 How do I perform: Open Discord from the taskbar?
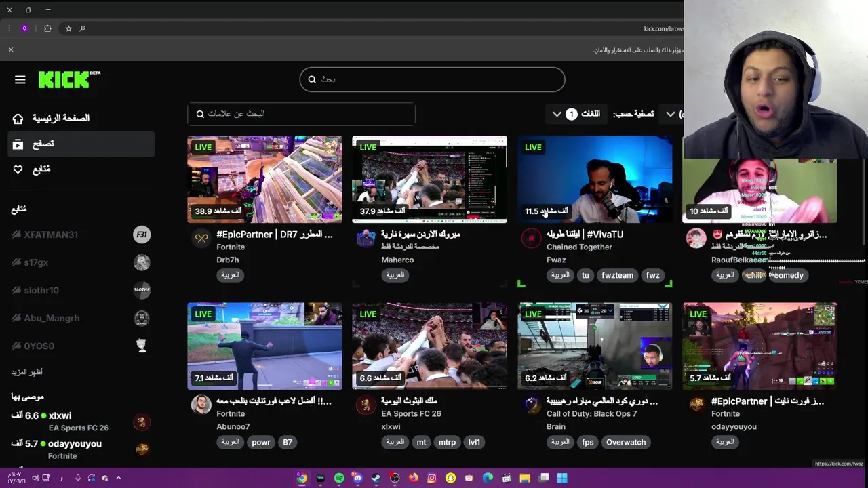[357, 478]
